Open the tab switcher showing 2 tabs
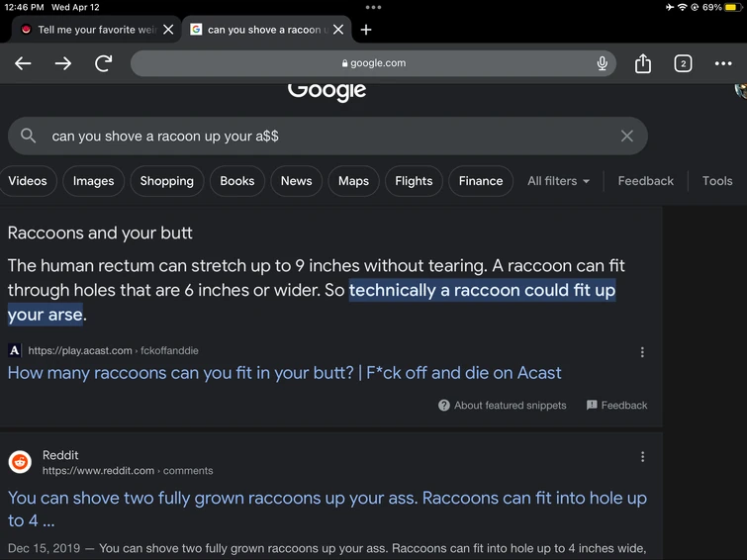 [x=683, y=63]
